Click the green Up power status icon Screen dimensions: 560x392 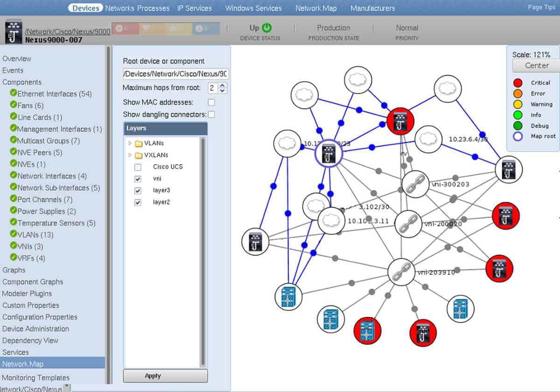click(266, 28)
